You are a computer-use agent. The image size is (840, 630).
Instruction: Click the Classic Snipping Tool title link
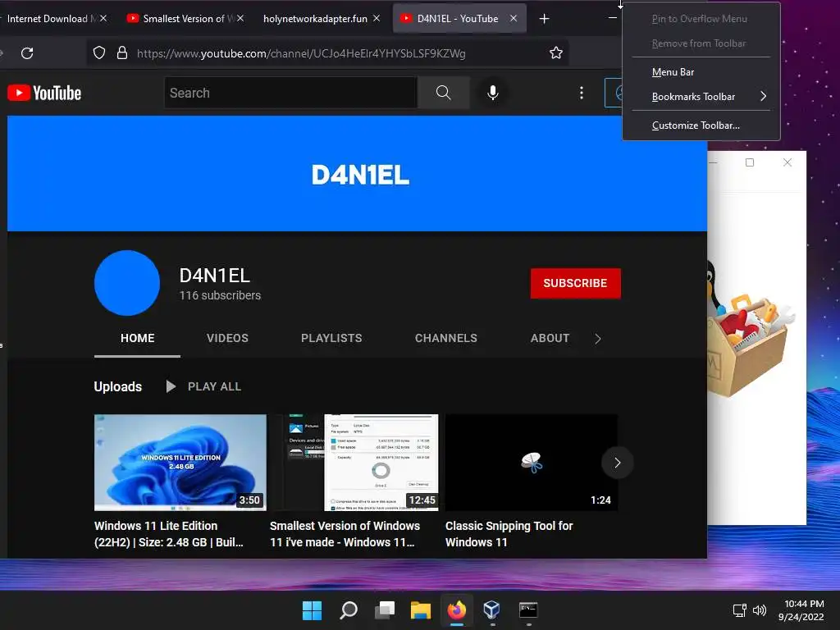click(x=509, y=534)
